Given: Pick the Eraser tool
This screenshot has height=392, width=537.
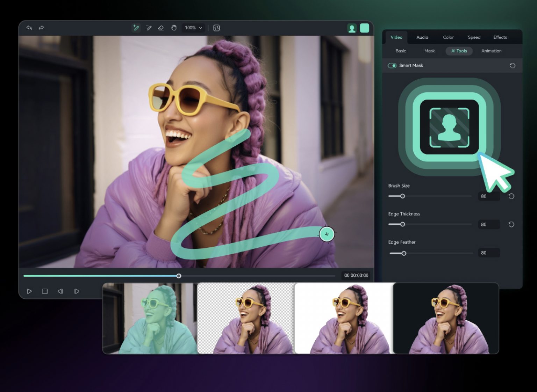Looking at the screenshot, I should (161, 28).
